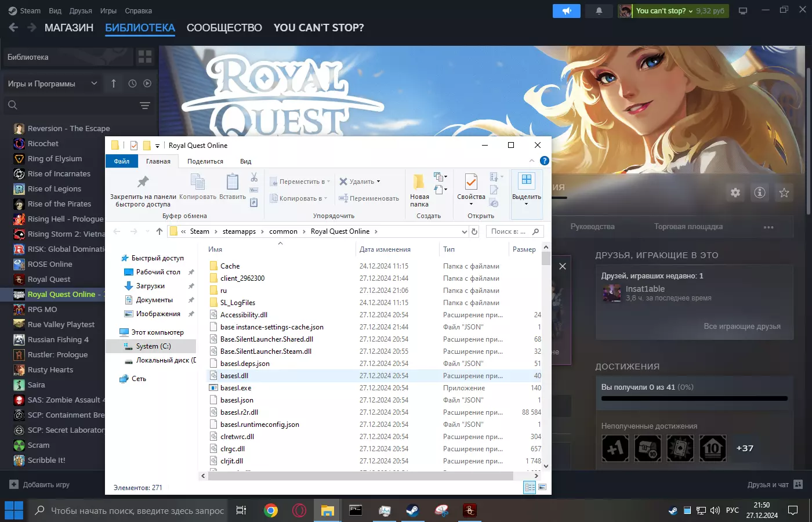The width and height of the screenshot is (812, 522).
Task: Click the Explorer Help question mark icon
Action: click(544, 161)
